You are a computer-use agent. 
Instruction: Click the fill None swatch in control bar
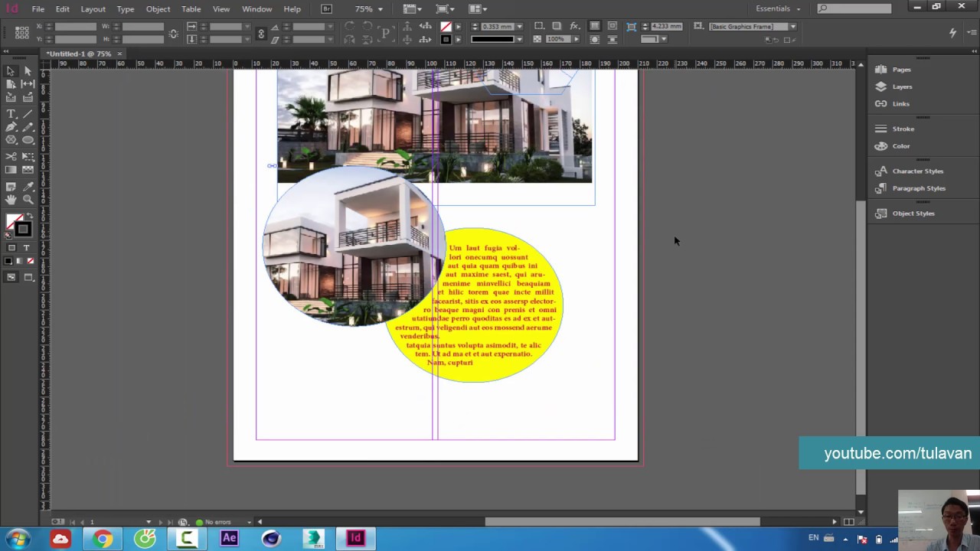coord(446,26)
